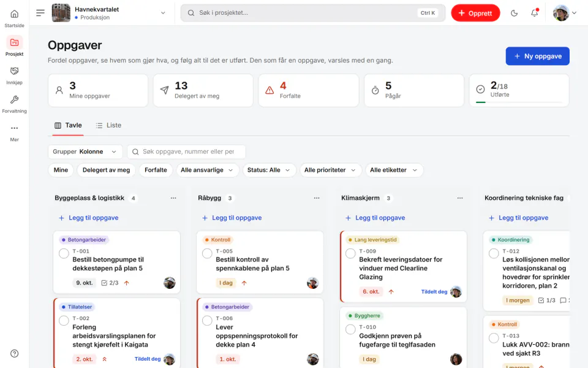588x368 pixels.
Task: Open Status: Alle filter dropdown
Action: coord(268,170)
